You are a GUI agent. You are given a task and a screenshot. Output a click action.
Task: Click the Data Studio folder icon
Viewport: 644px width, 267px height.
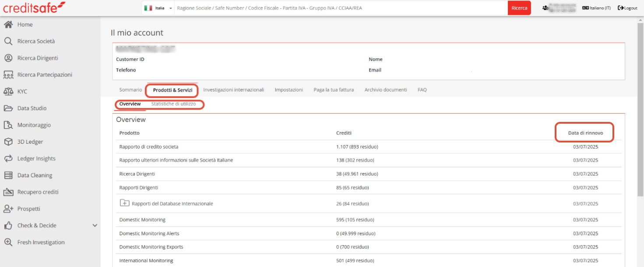click(8, 108)
